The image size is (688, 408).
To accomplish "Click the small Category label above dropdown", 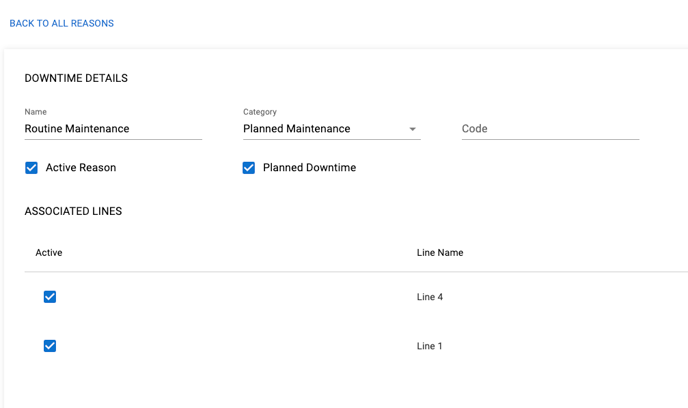I will click(260, 112).
